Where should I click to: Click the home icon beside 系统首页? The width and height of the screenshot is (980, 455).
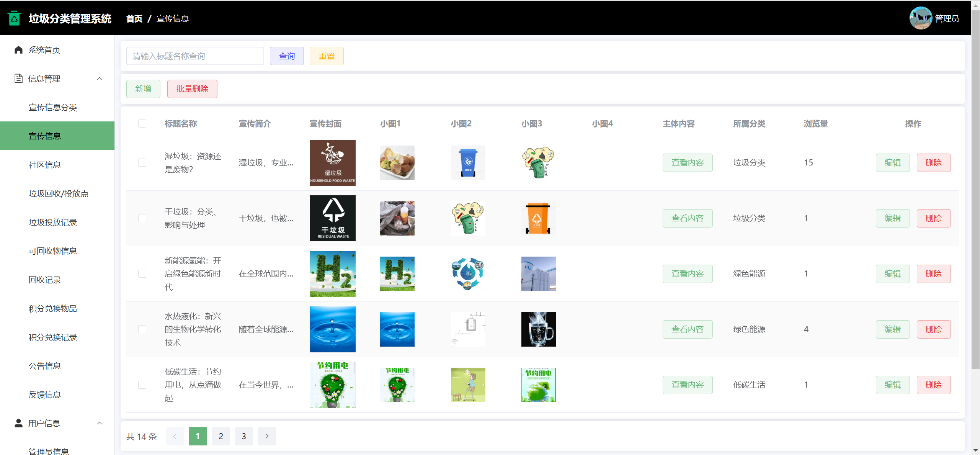[18, 50]
